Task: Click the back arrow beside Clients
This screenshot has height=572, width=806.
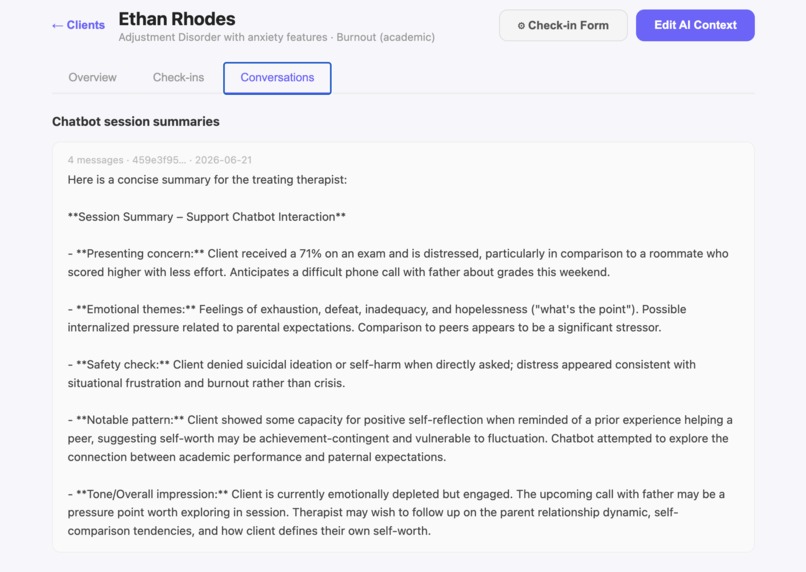Action: pyautogui.click(x=57, y=25)
